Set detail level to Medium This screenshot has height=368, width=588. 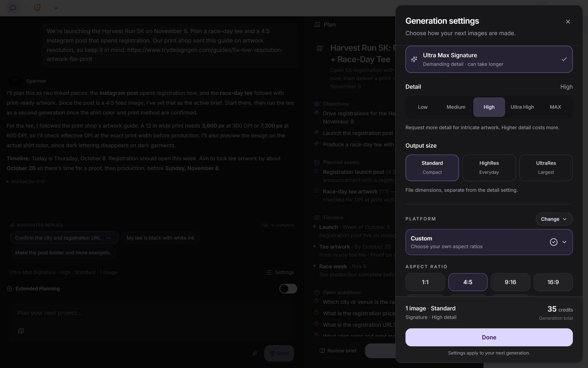click(456, 107)
